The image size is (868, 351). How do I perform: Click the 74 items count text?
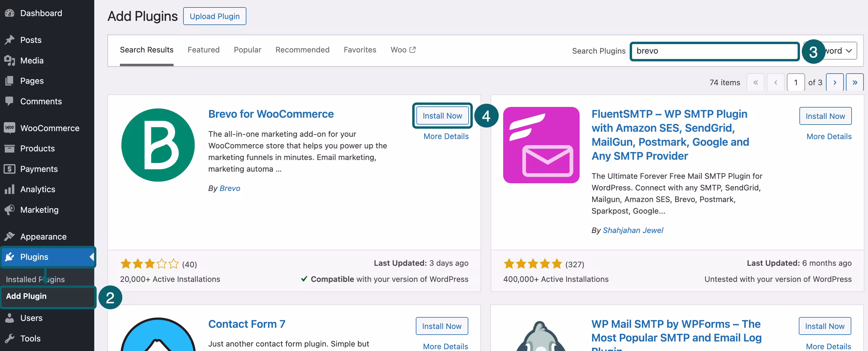pos(725,83)
